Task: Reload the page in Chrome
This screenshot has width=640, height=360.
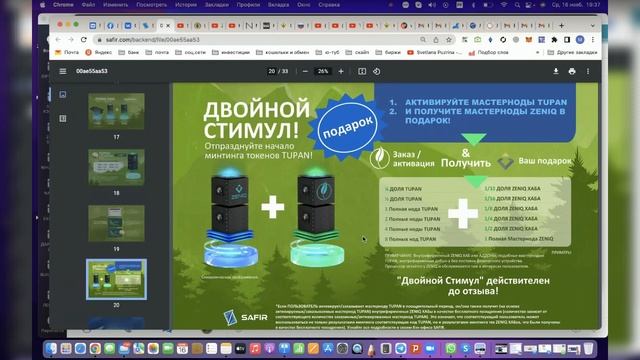Action: point(84,40)
